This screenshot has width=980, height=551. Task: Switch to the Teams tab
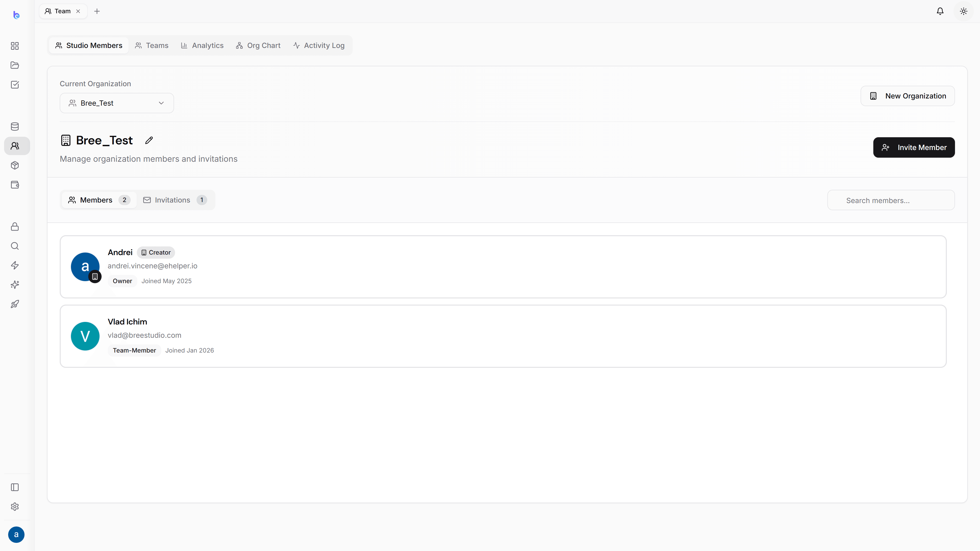[x=152, y=46]
